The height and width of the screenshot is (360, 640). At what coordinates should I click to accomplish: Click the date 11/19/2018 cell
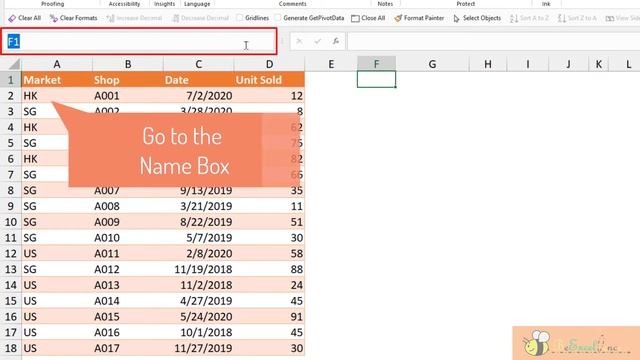198,269
